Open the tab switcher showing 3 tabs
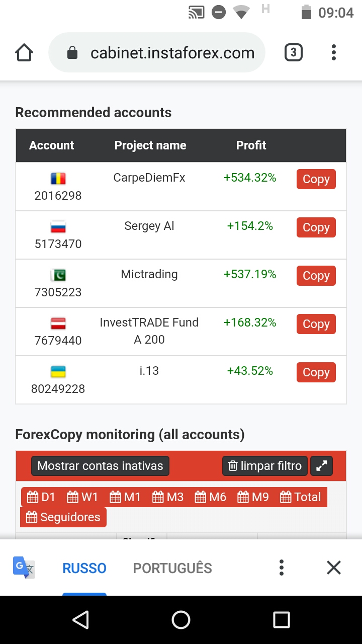This screenshot has height=644, width=362. click(x=294, y=53)
